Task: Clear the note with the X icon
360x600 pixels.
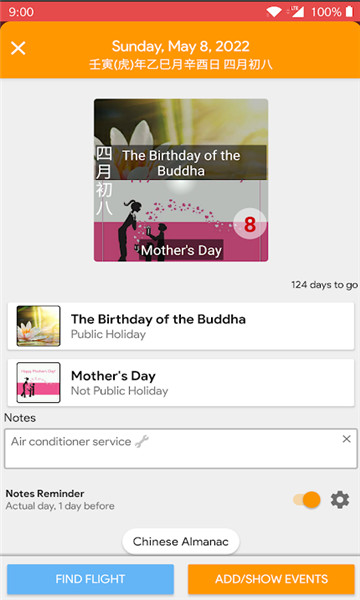Action: pos(347,439)
